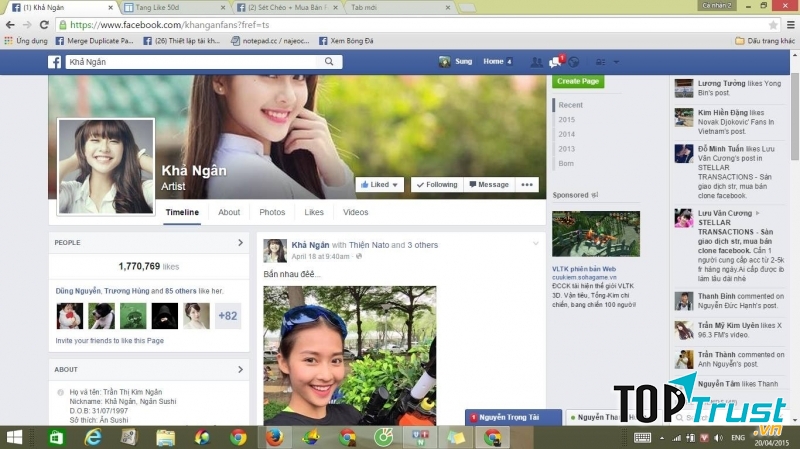This screenshot has width=800, height=449.
Task: Click the volume tray icon
Action: pos(719,438)
